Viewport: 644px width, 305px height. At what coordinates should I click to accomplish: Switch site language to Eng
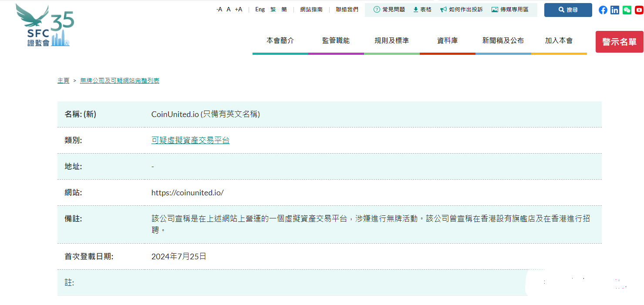pos(260,9)
